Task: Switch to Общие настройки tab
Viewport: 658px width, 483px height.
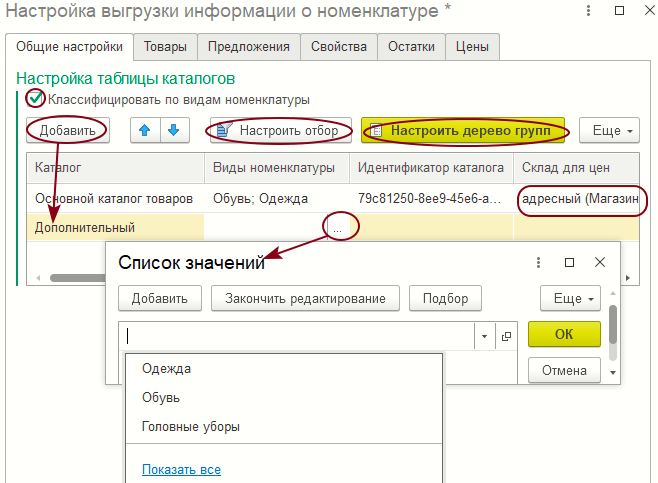Action: coord(70,47)
